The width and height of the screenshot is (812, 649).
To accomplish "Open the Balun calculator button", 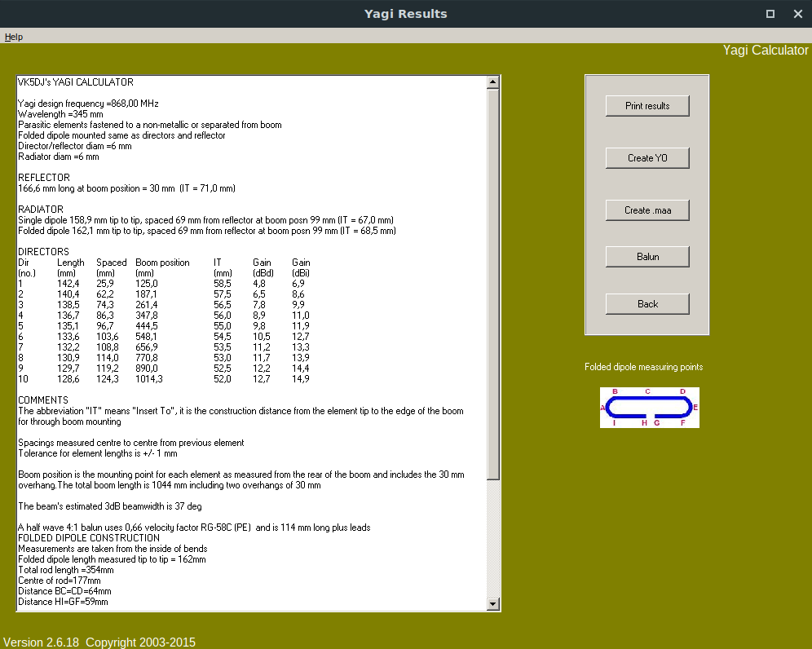I will [647, 257].
